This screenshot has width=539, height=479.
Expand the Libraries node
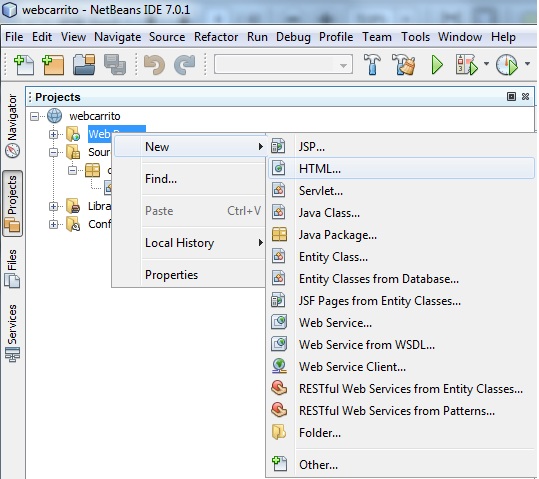point(54,206)
